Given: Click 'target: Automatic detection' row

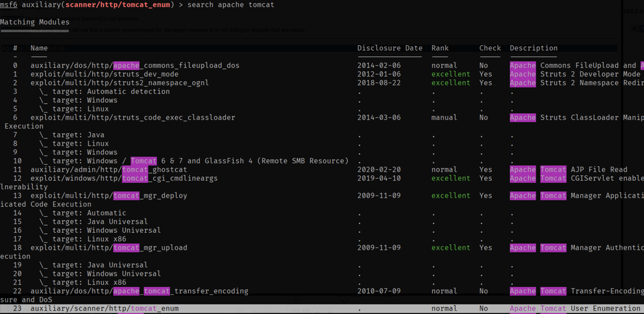Looking at the screenshot, I should coord(104,91).
